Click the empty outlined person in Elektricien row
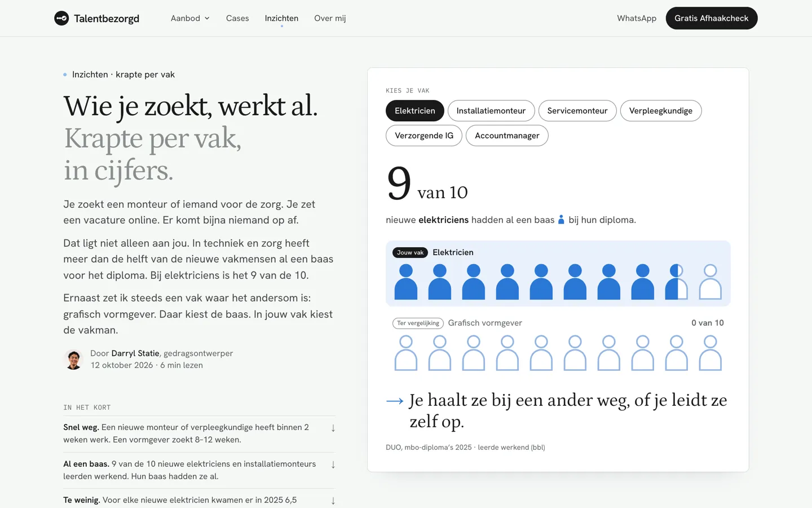This screenshot has width=812, height=508. click(x=710, y=282)
